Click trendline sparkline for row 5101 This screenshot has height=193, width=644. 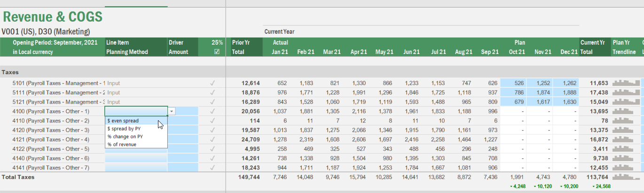click(626, 83)
